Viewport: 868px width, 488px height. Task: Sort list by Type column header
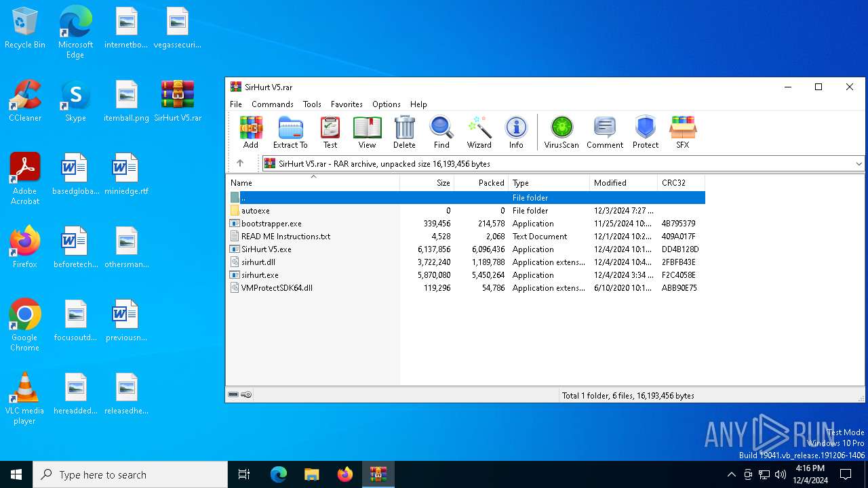click(x=549, y=183)
